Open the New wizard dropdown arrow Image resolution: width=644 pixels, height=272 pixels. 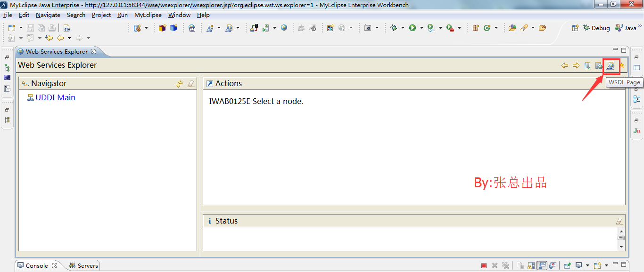click(21, 28)
